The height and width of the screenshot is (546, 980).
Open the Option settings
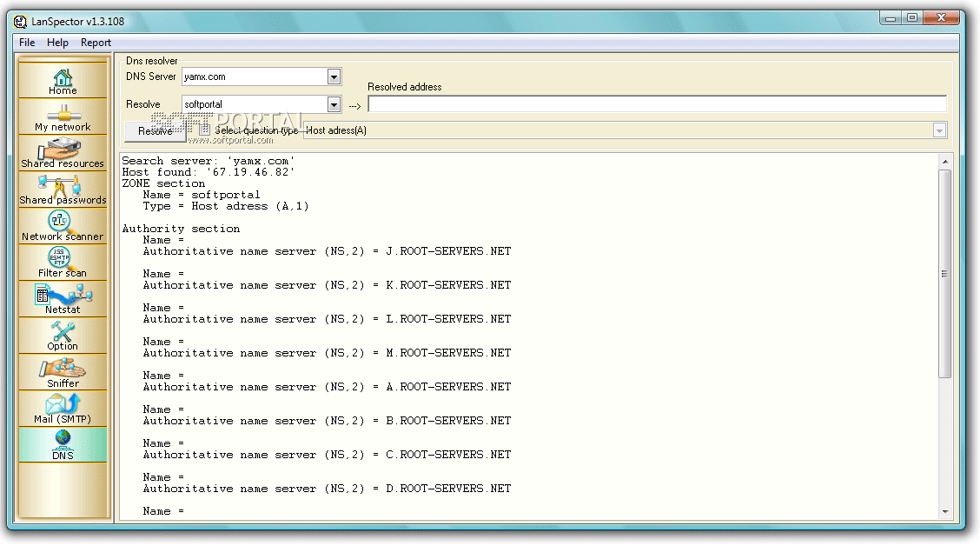[63, 336]
